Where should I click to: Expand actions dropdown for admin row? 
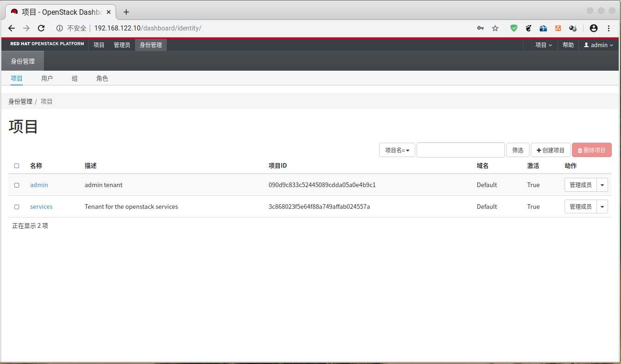click(602, 185)
